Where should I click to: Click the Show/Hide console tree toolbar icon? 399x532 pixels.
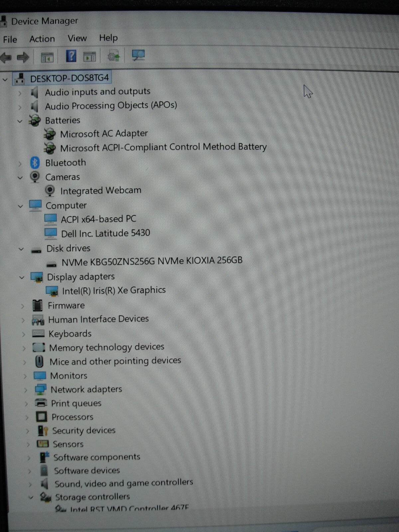(47, 57)
